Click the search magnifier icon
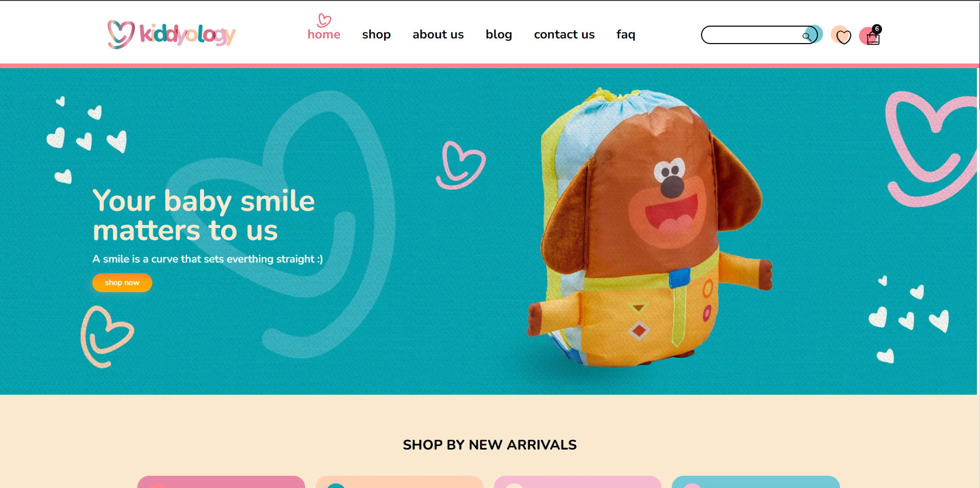The width and height of the screenshot is (980, 488). coord(807,36)
